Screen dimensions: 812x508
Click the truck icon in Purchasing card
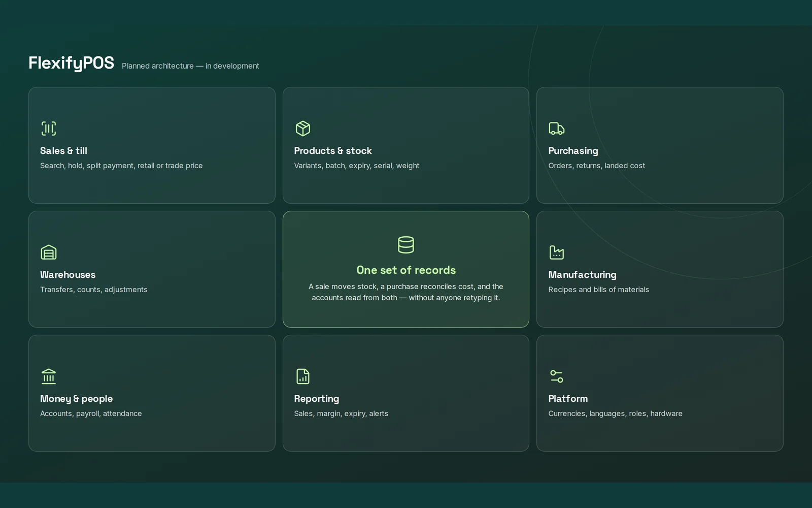[x=557, y=129]
